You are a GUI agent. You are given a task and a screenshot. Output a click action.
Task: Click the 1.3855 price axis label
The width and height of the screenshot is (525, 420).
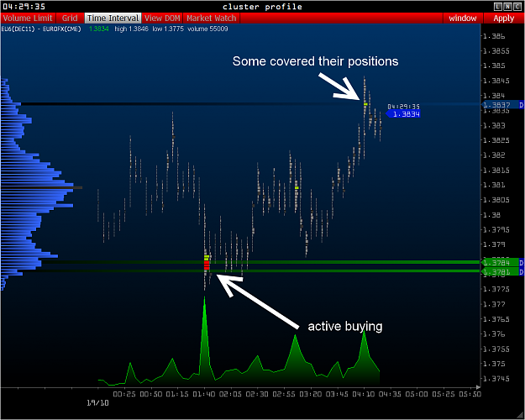pyautogui.click(x=496, y=51)
